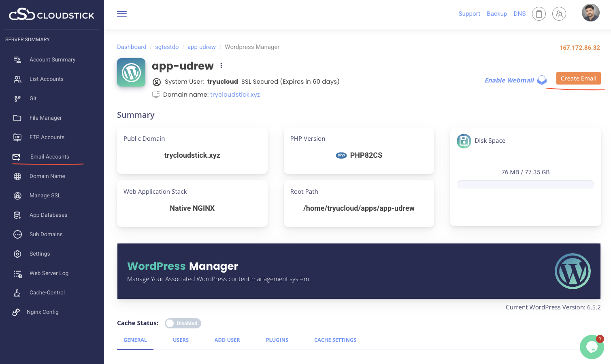This screenshot has width=611, height=364.
Task: Click the Git branch icon in sidebar
Action: click(17, 99)
